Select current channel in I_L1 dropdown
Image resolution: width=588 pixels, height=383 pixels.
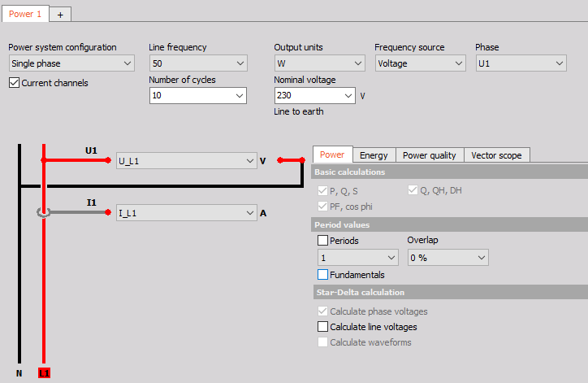tap(186, 213)
